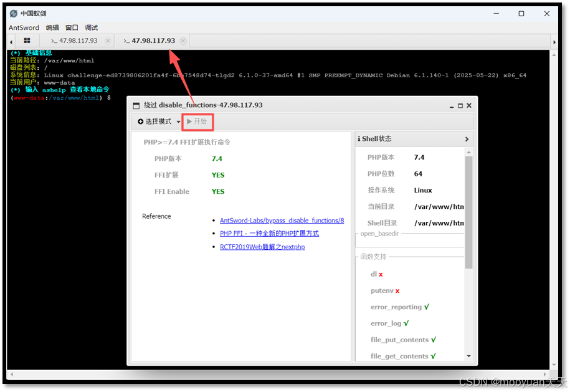Click the tab bar right scroll arrow

(x=554, y=42)
